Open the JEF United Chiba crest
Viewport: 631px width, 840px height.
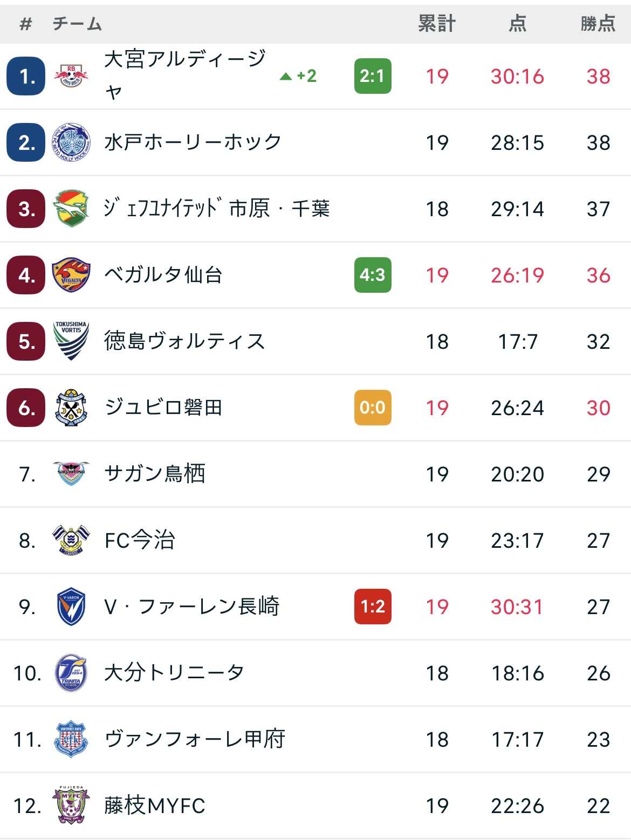coord(71,209)
